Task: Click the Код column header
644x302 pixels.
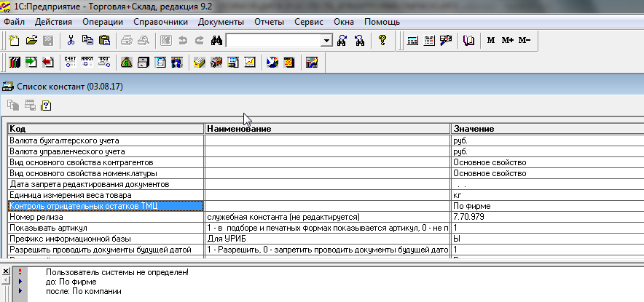Action: pyautogui.click(x=106, y=129)
